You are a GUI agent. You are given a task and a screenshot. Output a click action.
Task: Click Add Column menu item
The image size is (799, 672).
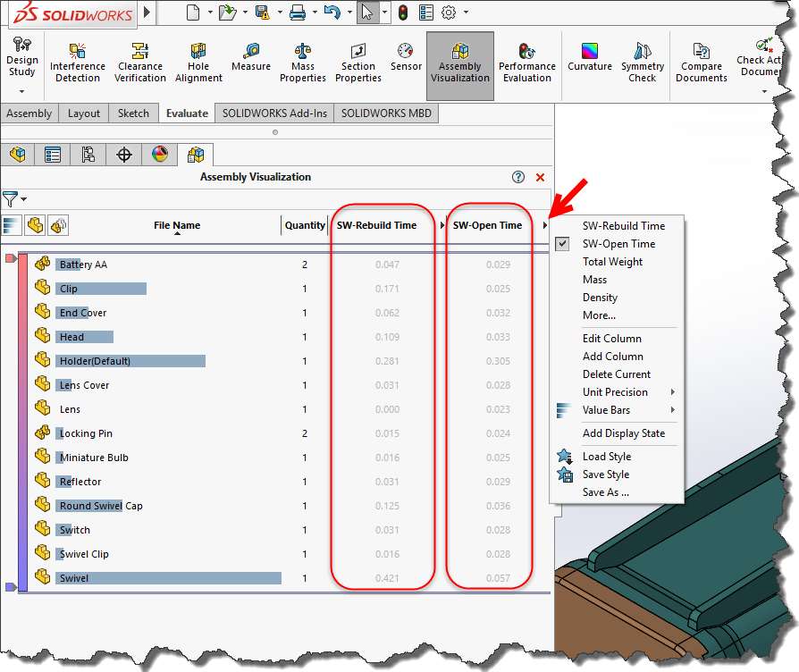612,357
